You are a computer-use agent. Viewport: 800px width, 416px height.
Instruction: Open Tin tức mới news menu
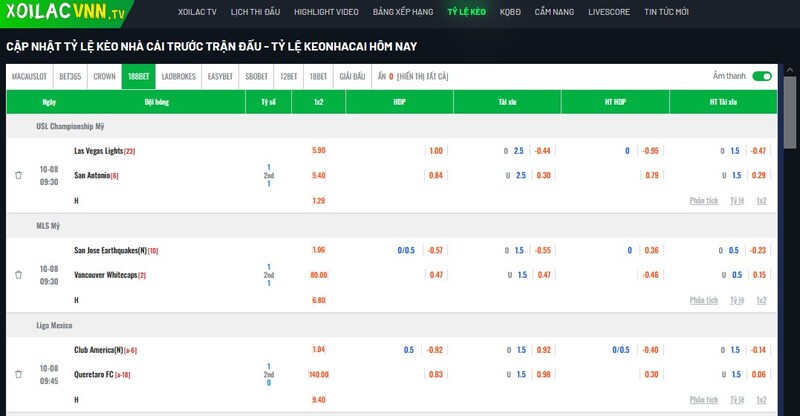point(666,12)
